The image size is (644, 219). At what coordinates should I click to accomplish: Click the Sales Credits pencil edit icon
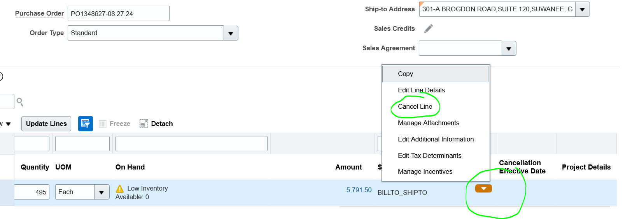click(428, 28)
